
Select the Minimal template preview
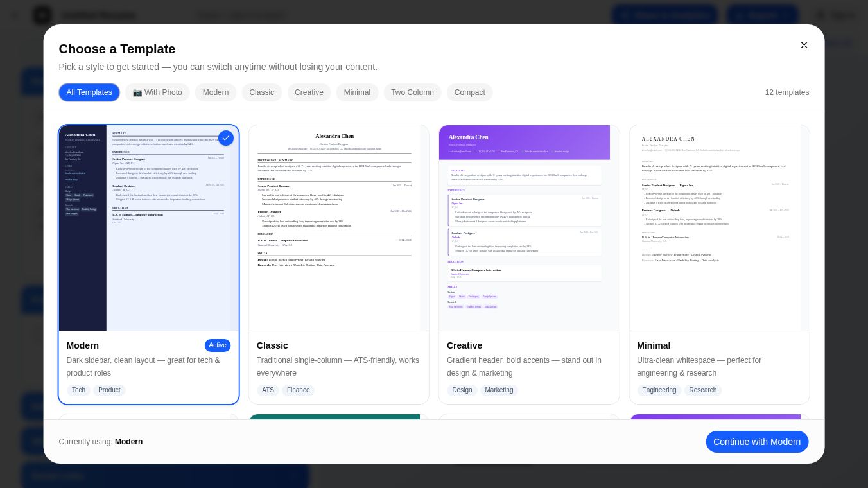coord(719,228)
